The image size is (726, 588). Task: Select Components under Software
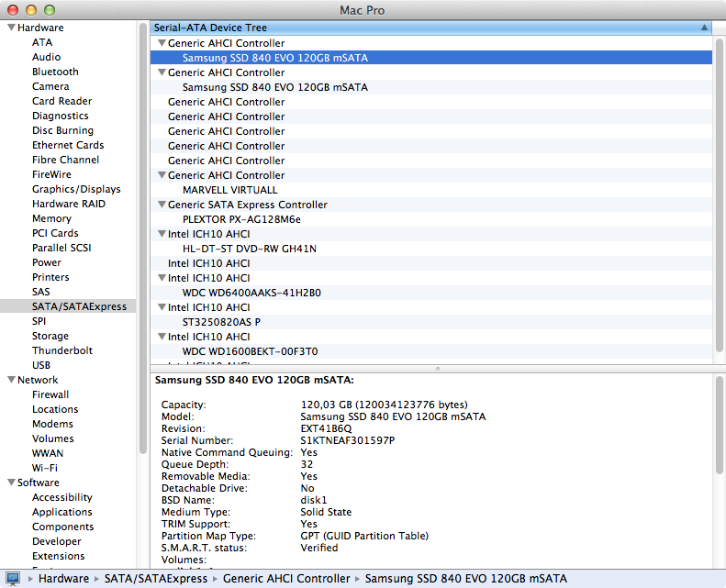62,527
